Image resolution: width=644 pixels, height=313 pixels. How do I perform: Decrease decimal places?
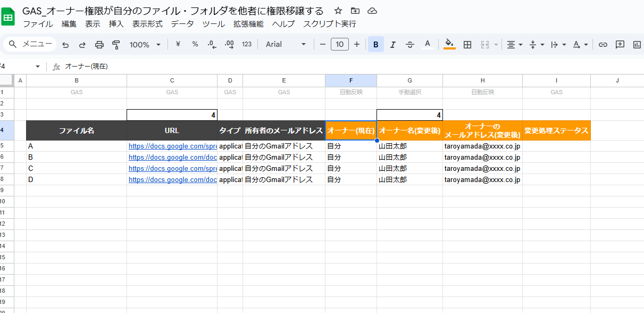212,44
